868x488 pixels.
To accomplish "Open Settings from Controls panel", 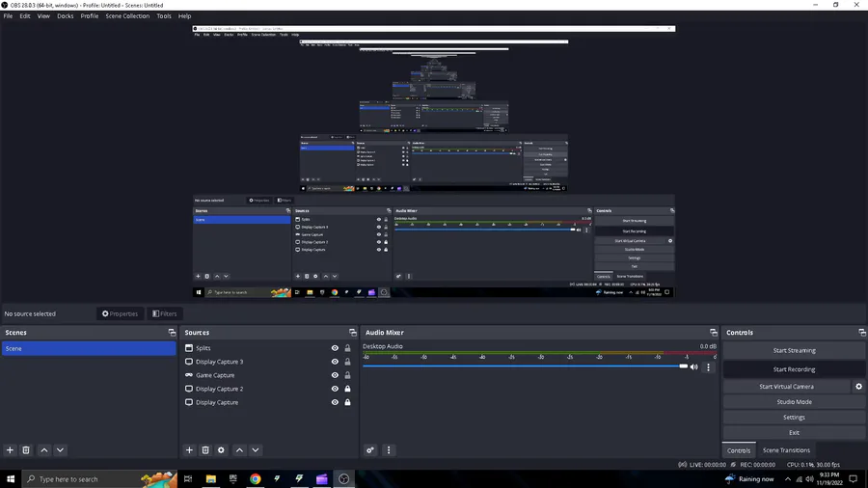I will (794, 418).
